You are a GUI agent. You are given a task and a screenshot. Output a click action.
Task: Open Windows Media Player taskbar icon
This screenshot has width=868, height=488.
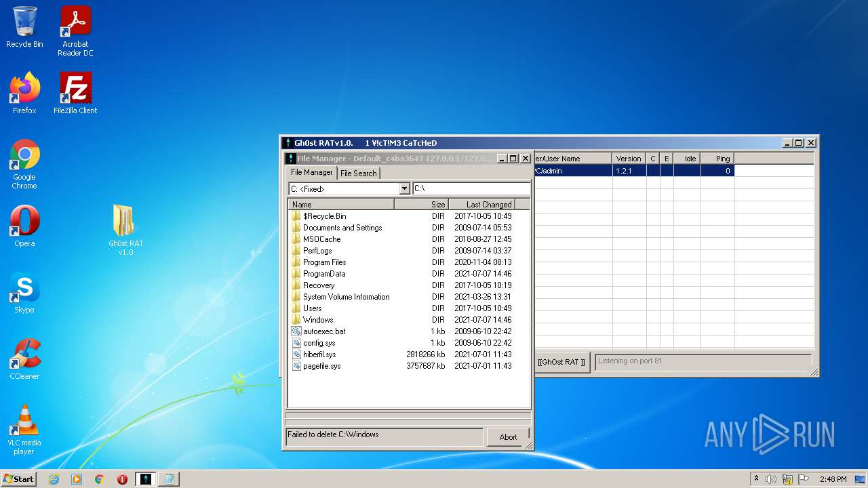coord(77,479)
